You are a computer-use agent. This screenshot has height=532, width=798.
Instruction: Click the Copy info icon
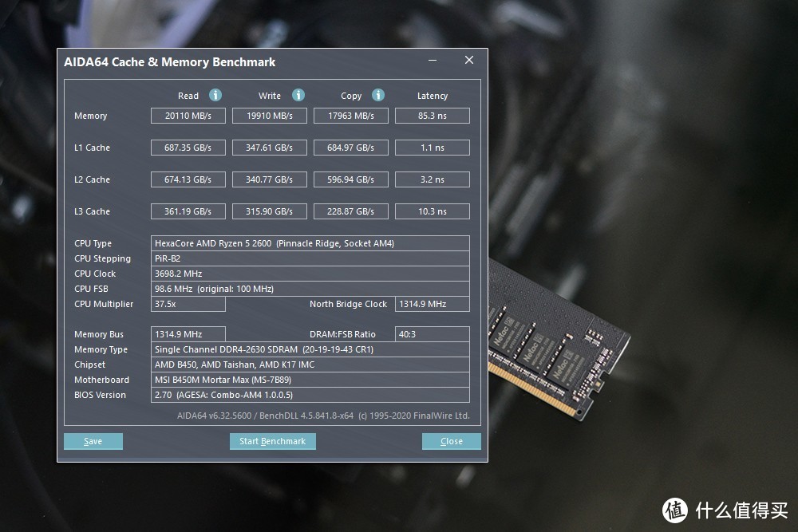pos(378,95)
